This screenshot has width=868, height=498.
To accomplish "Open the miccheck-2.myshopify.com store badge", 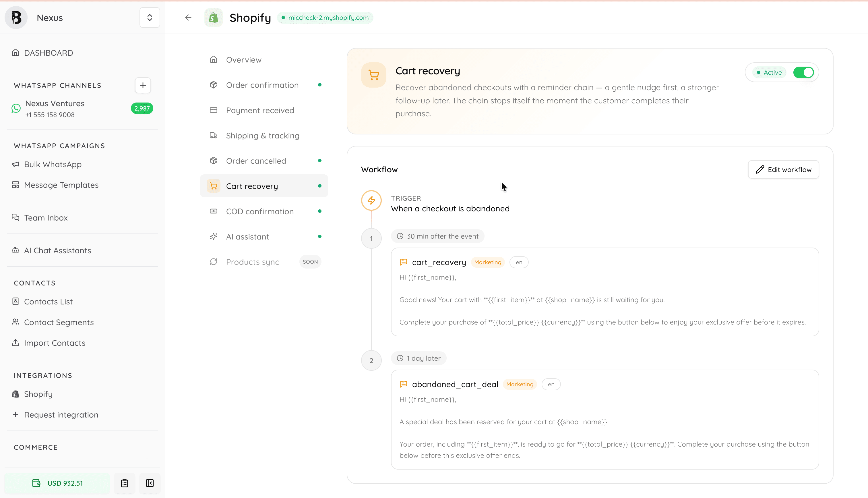I will tap(325, 18).
